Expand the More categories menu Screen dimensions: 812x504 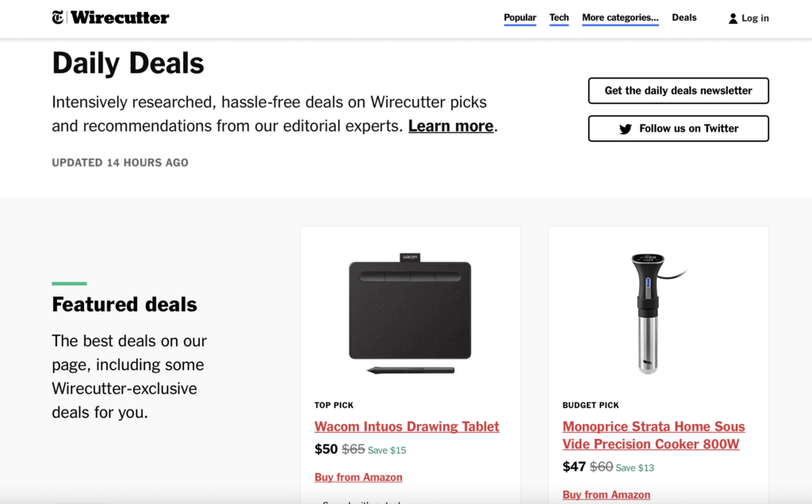pos(620,17)
